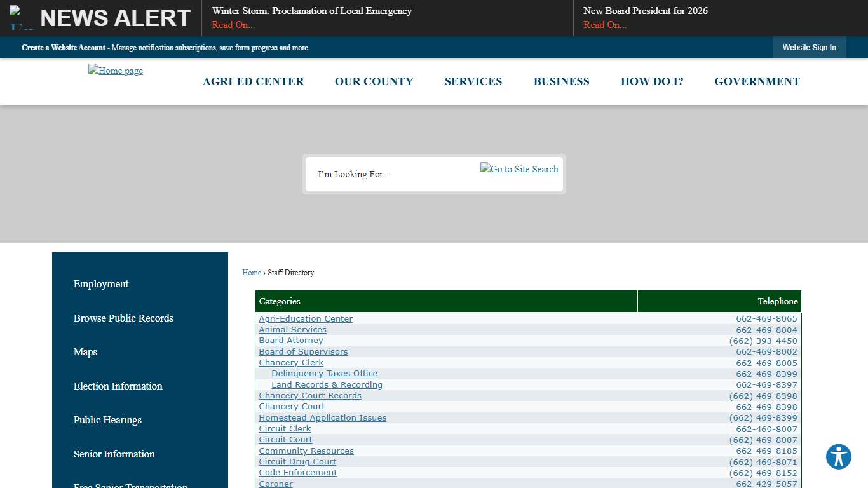This screenshot has width=868, height=488.
Task: Open Employment in the sidebar
Action: [101, 284]
